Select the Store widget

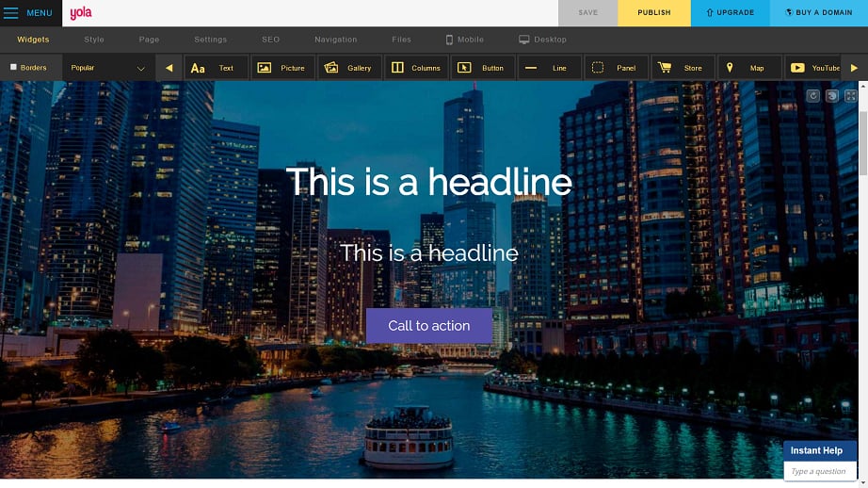(683, 68)
